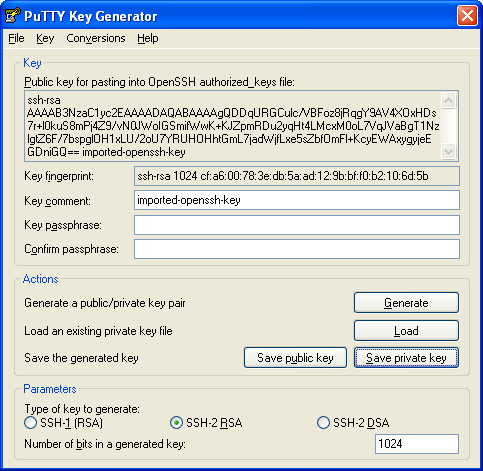Open the File menu
The width and height of the screenshot is (483, 471).
point(16,38)
